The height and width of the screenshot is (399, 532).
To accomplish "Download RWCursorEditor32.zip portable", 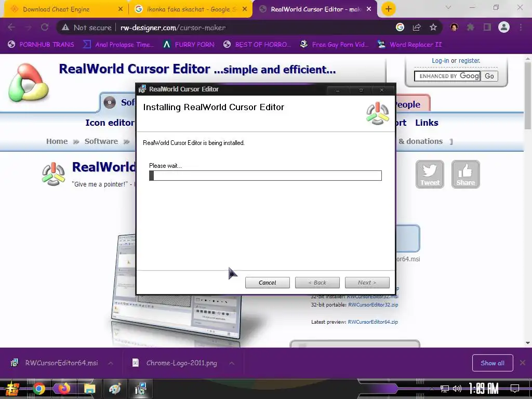I will (373, 304).
